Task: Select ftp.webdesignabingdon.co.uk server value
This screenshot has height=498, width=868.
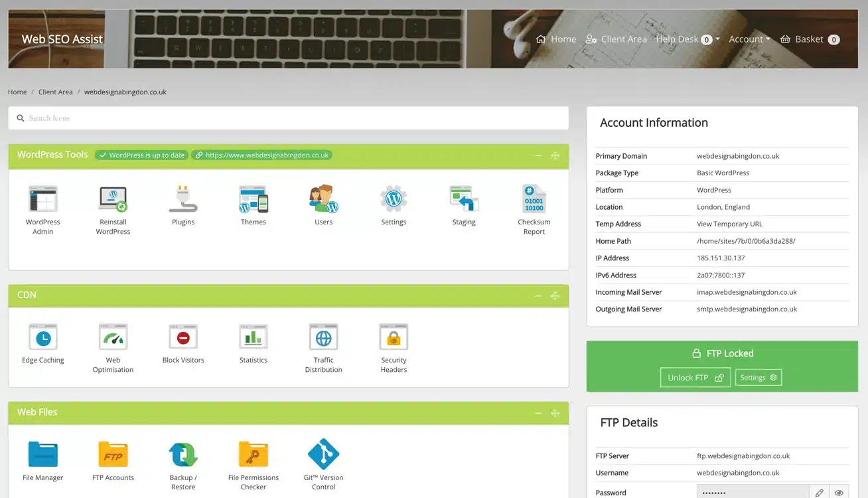Action: (x=743, y=456)
